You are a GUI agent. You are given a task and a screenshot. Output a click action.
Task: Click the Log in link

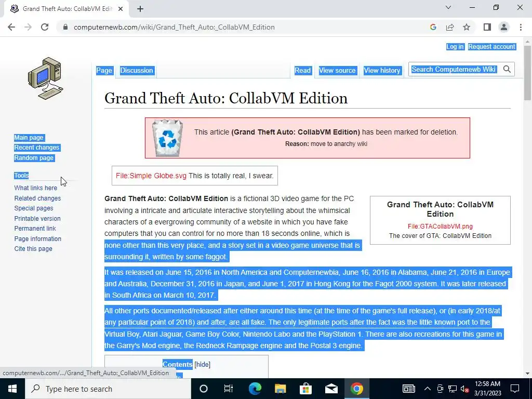455,47
